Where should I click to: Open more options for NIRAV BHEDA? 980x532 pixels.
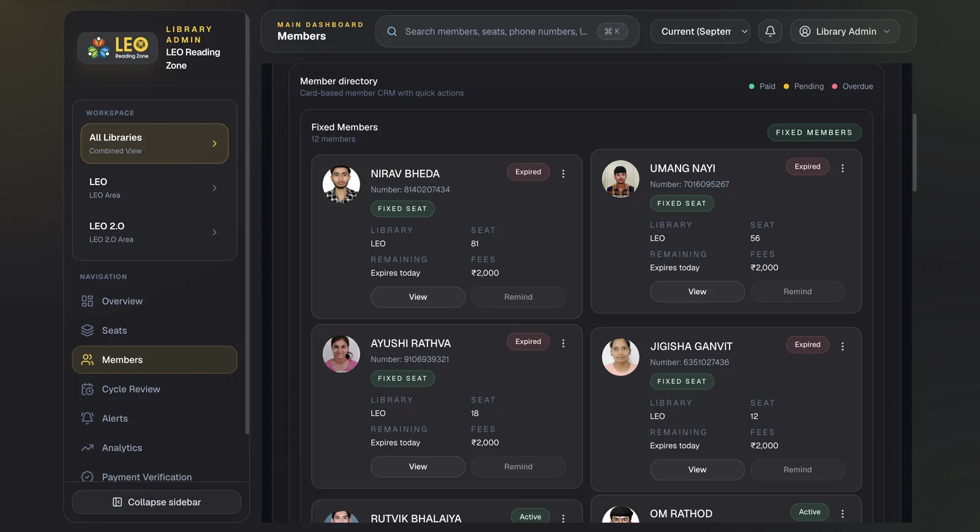coord(563,174)
